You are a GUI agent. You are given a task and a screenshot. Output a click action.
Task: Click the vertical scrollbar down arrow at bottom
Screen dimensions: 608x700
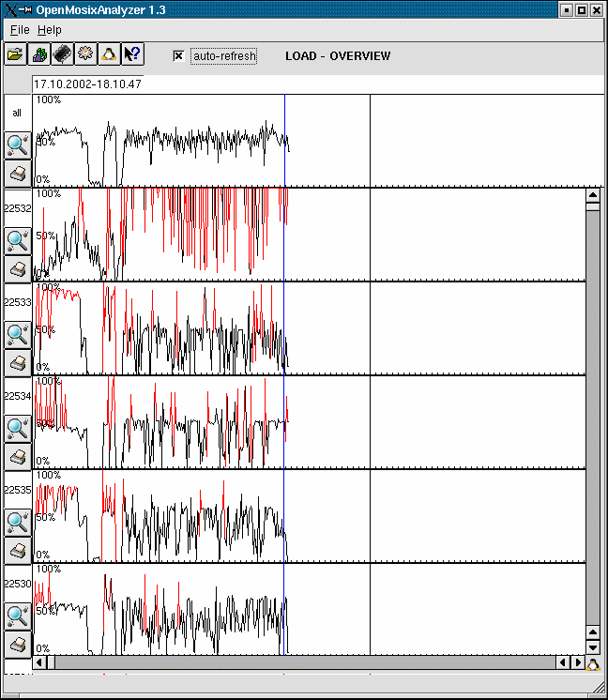(x=592, y=647)
